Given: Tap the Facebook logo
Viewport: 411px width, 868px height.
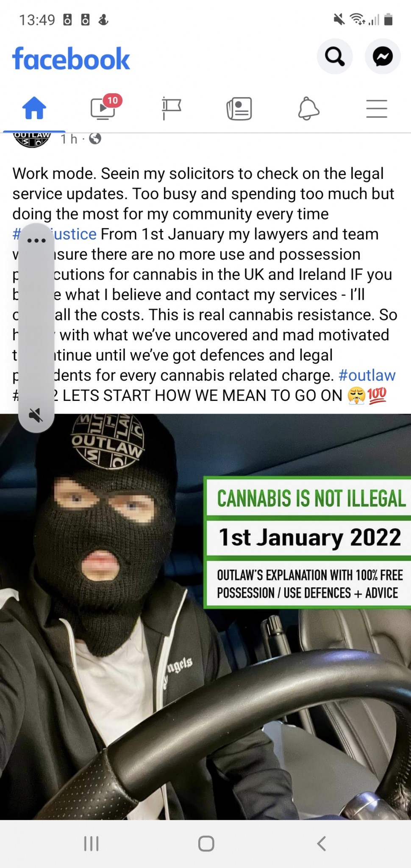Looking at the screenshot, I should click(71, 58).
